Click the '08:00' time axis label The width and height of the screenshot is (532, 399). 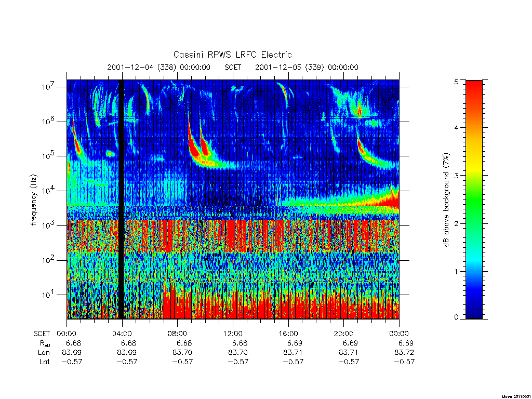(x=178, y=334)
